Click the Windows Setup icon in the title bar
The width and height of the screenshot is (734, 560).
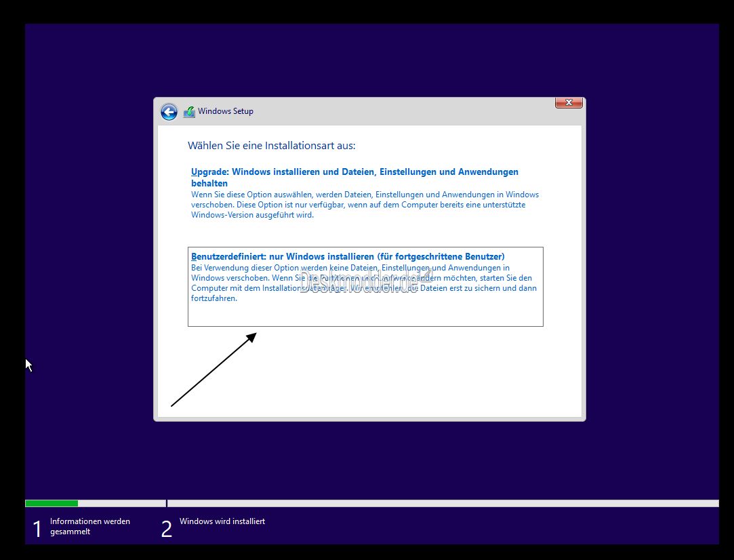pyautogui.click(x=189, y=111)
